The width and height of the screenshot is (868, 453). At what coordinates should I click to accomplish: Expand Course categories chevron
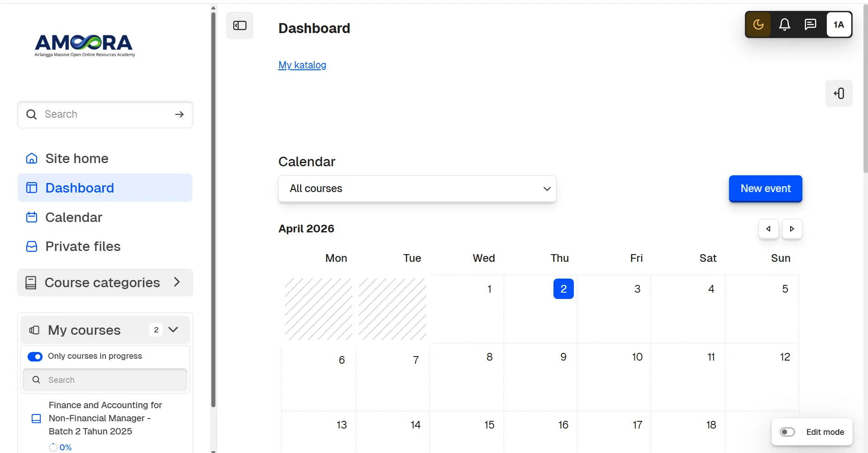coord(177,282)
